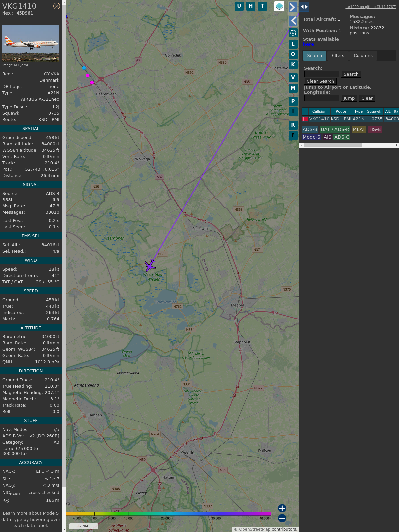Viewport: 399px width, 532px height.
Task: Close the VKG1410 aircraft info panel
Action: [x=57, y=6]
